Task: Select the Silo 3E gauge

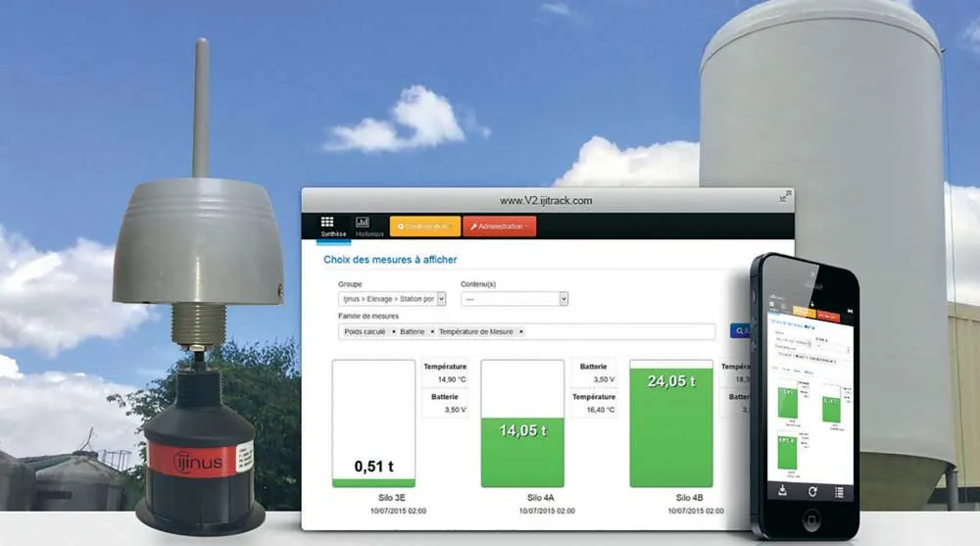Action: click(373, 423)
